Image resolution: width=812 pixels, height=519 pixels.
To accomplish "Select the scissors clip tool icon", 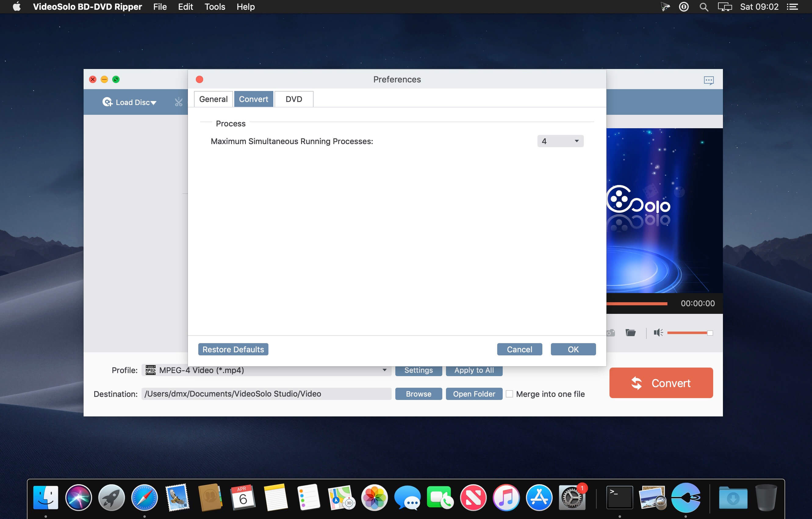I will coord(178,102).
